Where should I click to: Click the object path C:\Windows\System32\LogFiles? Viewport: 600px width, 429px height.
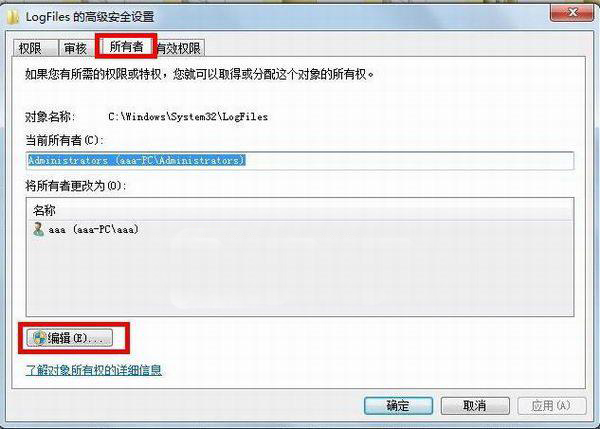point(188,117)
